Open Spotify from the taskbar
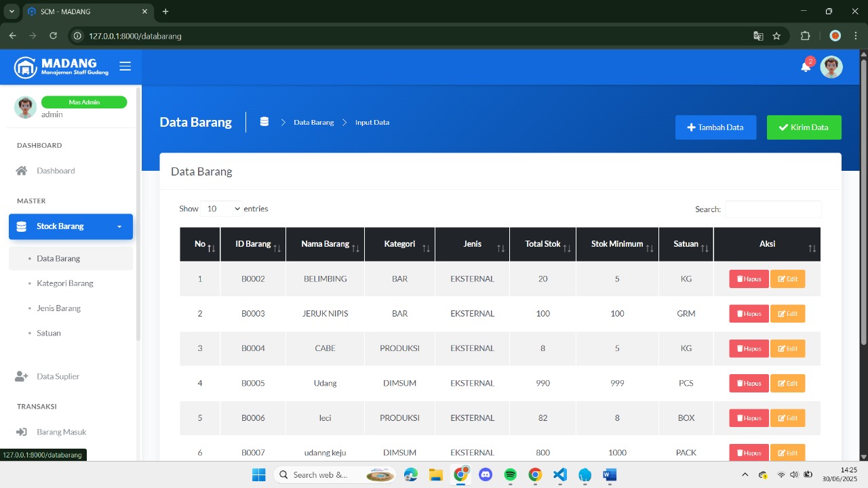The height and width of the screenshot is (488, 868). tap(510, 474)
